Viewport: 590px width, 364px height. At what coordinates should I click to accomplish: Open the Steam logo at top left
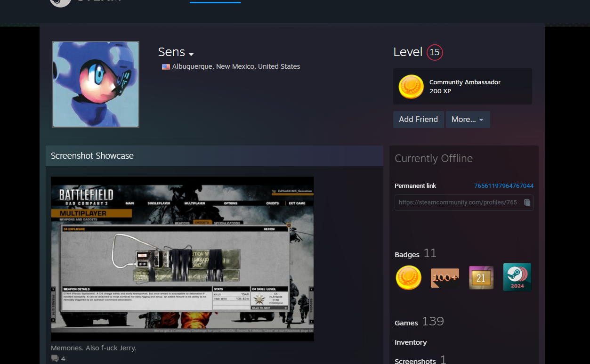click(x=85, y=2)
